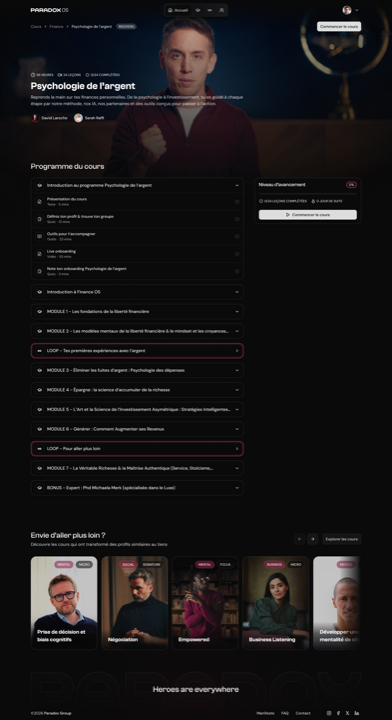Expand 'MODULE 4 - Épargne' section
Viewport: 392px width, 720px height.
tap(137, 390)
